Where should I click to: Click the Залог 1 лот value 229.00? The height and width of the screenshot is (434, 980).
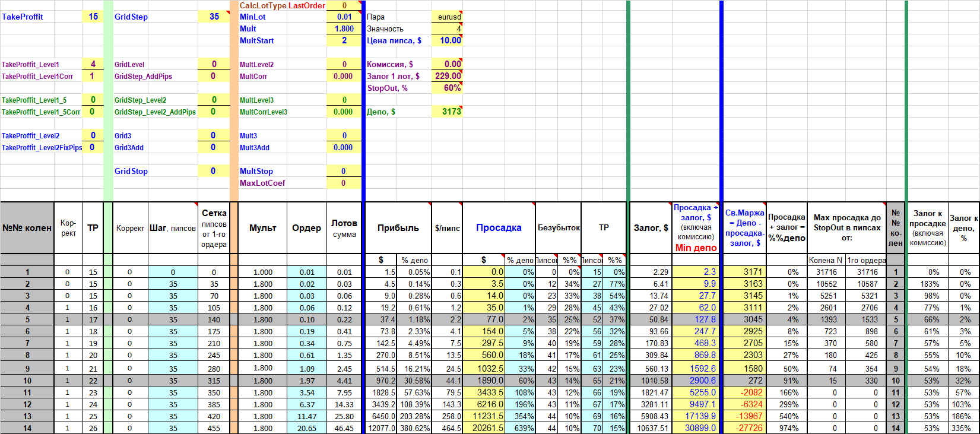coord(446,76)
